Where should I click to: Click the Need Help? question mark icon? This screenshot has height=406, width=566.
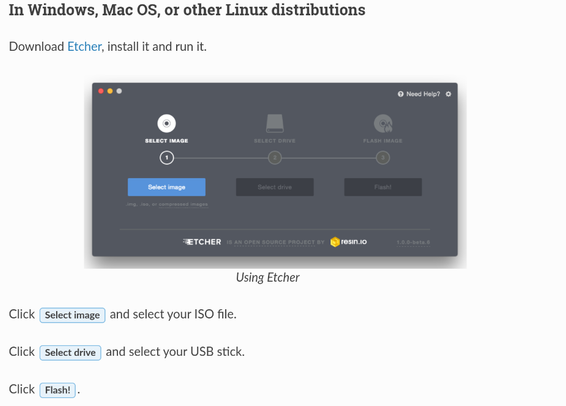400,94
